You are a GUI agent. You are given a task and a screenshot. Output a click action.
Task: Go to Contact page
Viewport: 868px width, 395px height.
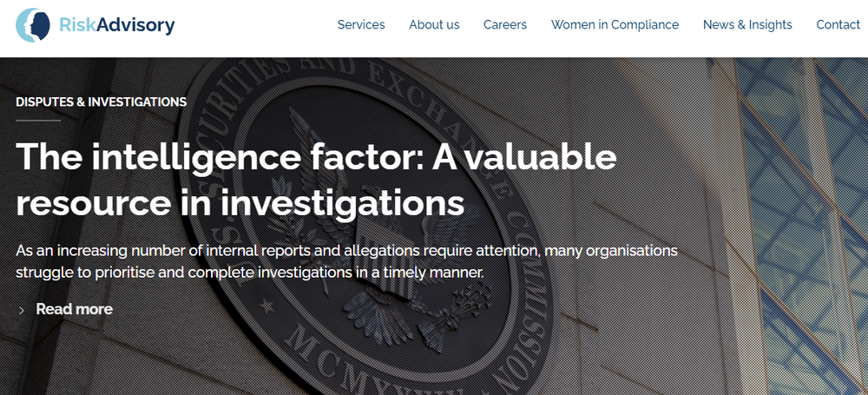click(x=838, y=25)
